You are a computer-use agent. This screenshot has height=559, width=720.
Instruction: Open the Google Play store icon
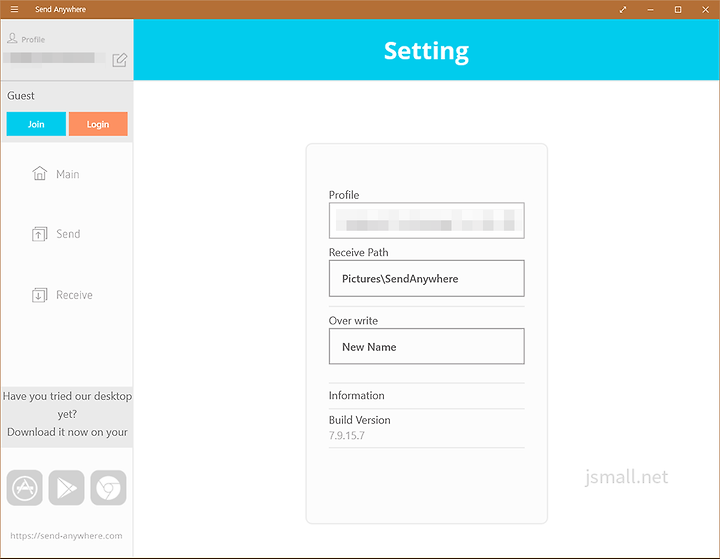67,487
